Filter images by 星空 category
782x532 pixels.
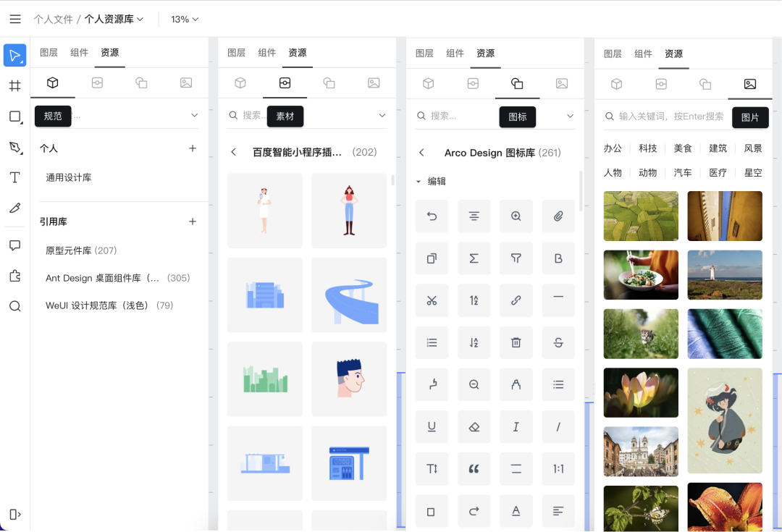753,172
